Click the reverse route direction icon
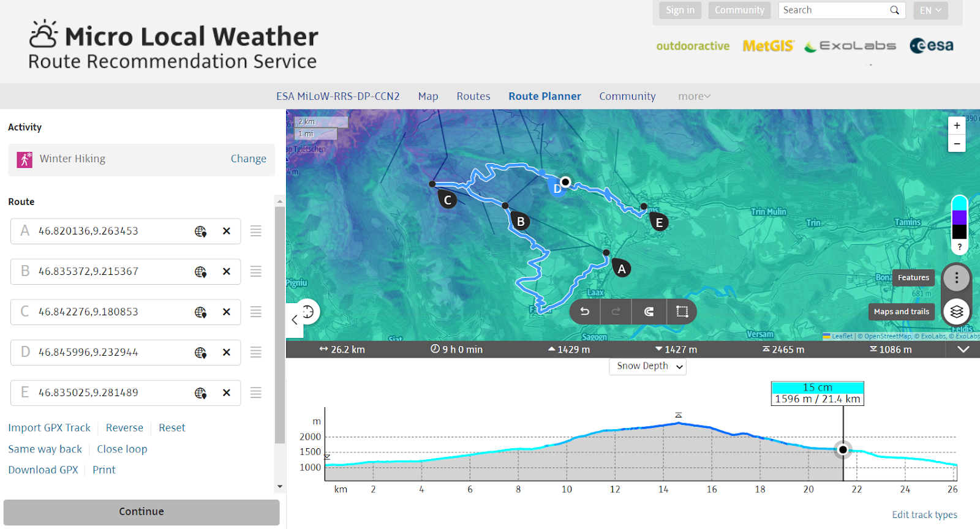 point(649,312)
